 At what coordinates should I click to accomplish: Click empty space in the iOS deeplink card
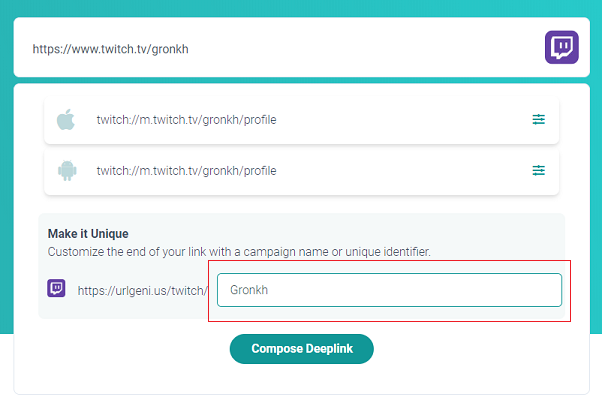pos(403,120)
